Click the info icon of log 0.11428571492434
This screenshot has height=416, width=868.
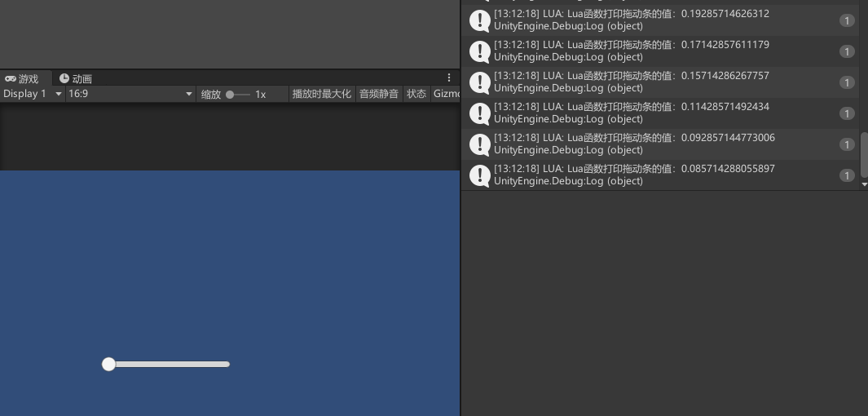click(x=480, y=113)
